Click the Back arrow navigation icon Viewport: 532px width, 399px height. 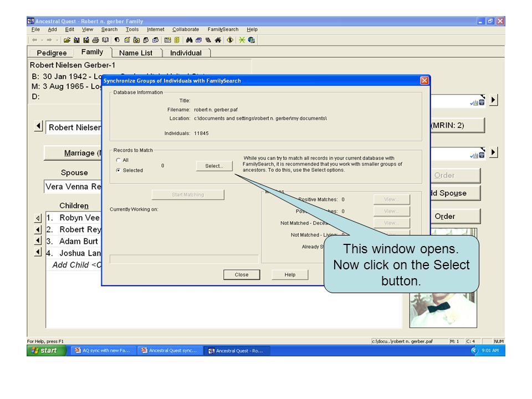[34, 40]
